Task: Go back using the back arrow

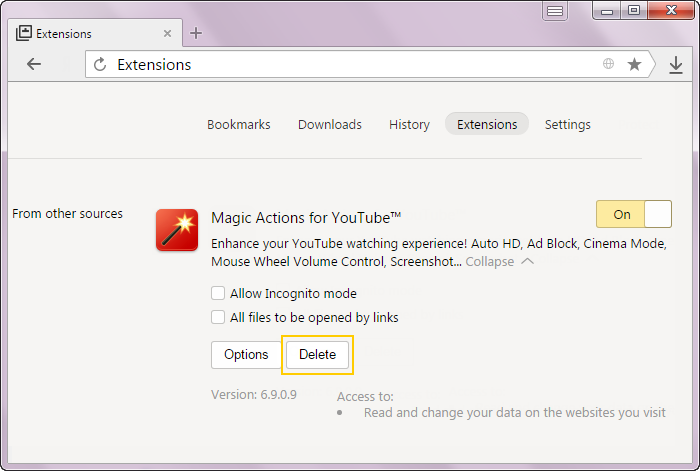Action: click(x=34, y=64)
